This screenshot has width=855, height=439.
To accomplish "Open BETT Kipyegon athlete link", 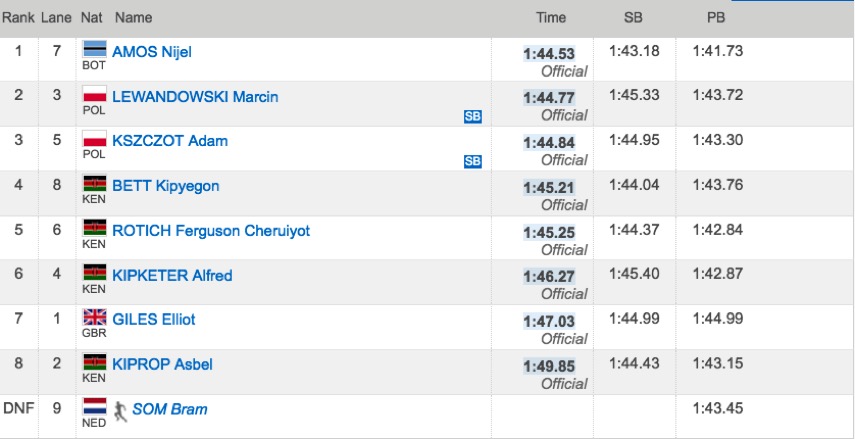I will click(x=166, y=186).
